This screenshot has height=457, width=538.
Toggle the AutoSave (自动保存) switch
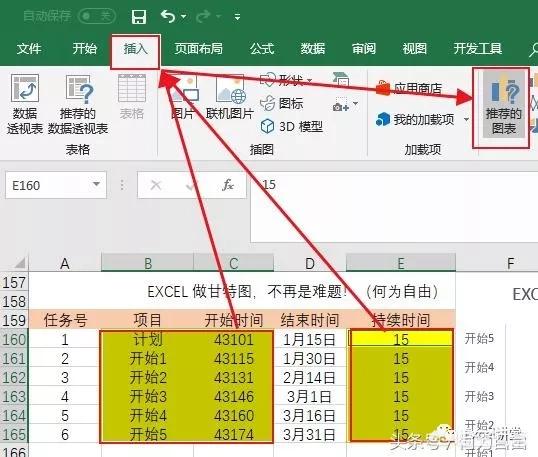tap(97, 16)
